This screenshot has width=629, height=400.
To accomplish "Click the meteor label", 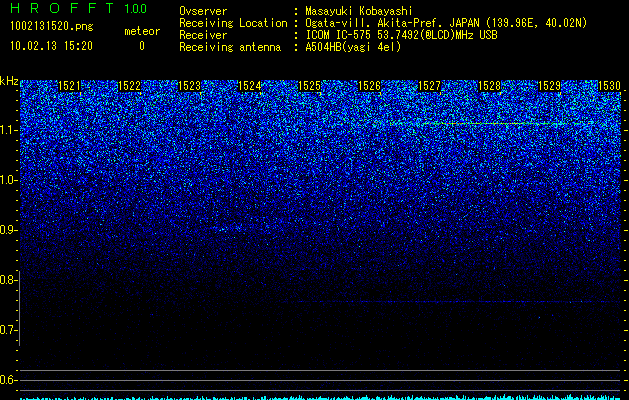I will tap(142, 31).
